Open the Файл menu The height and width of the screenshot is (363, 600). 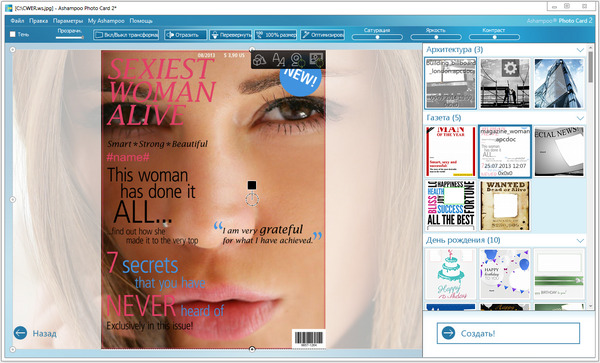click(x=17, y=21)
